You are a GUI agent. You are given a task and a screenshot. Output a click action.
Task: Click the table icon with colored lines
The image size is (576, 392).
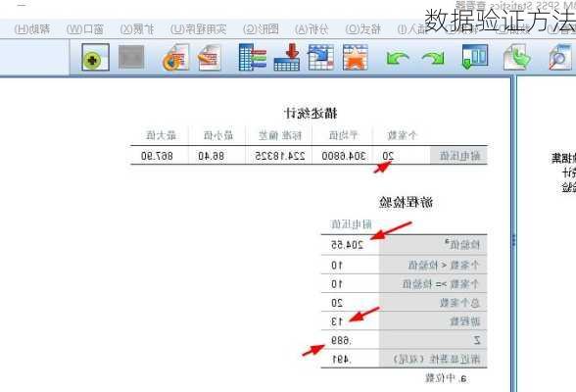(x=253, y=57)
